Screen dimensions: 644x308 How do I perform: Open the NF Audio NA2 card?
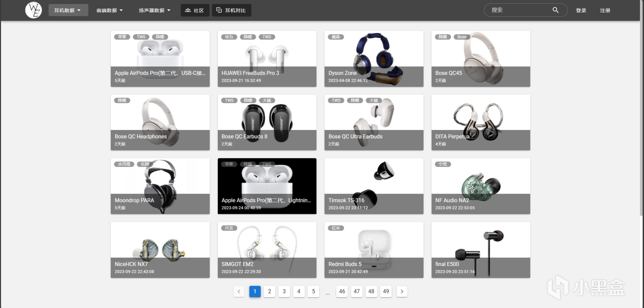[x=481, y=186]
